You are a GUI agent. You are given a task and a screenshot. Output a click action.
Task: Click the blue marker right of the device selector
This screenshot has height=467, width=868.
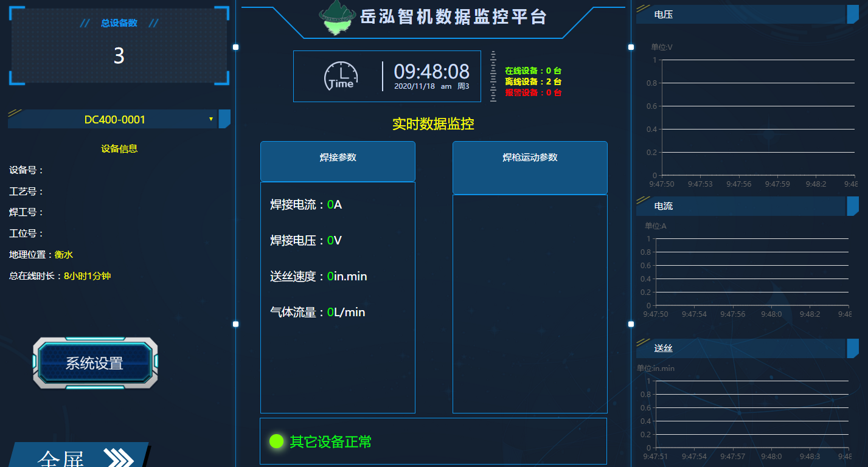(x=224, y=119)
